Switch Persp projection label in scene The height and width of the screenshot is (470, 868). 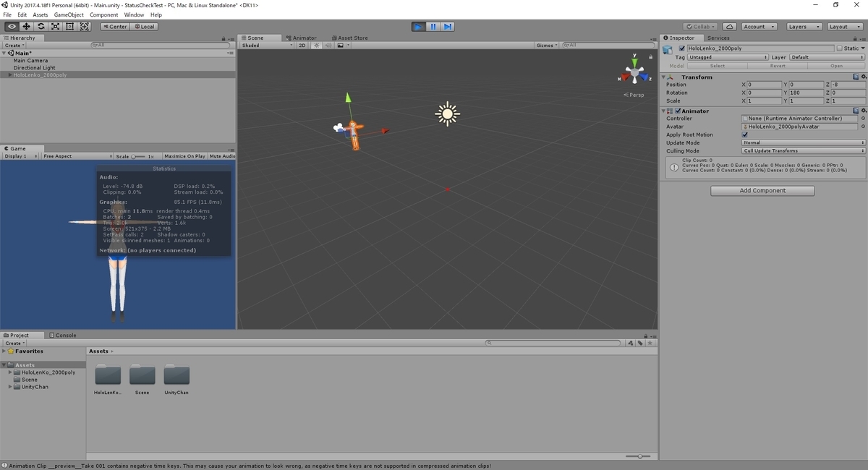[634, 95]
